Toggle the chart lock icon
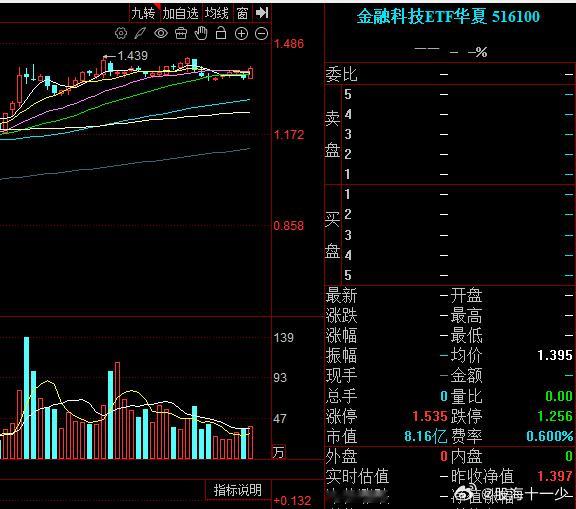 point(221,33)
